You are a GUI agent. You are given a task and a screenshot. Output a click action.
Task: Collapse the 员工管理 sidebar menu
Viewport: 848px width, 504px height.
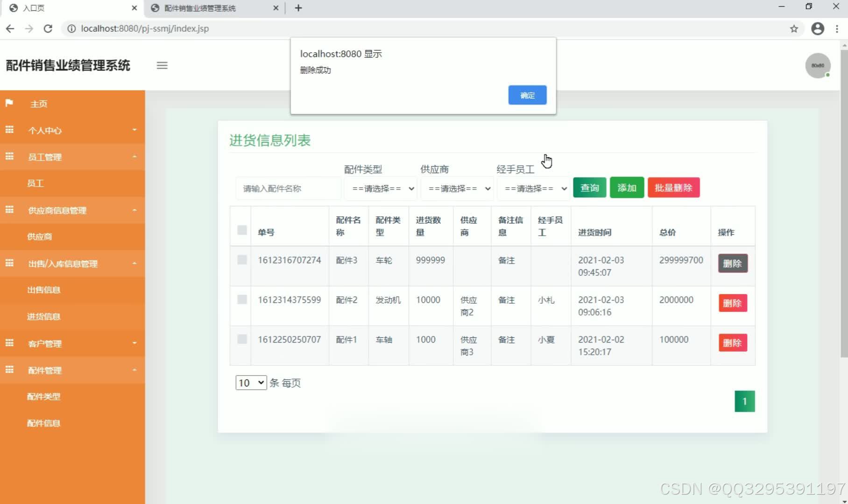point(72,157)
